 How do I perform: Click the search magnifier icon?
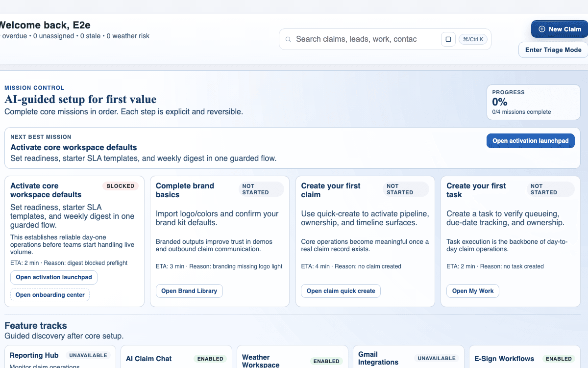[288, 39]
